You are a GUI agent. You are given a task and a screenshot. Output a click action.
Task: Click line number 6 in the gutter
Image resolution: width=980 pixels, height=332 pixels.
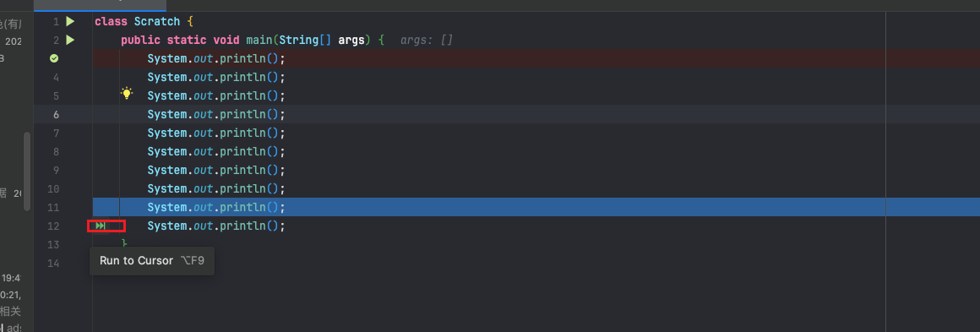point(57,114)
